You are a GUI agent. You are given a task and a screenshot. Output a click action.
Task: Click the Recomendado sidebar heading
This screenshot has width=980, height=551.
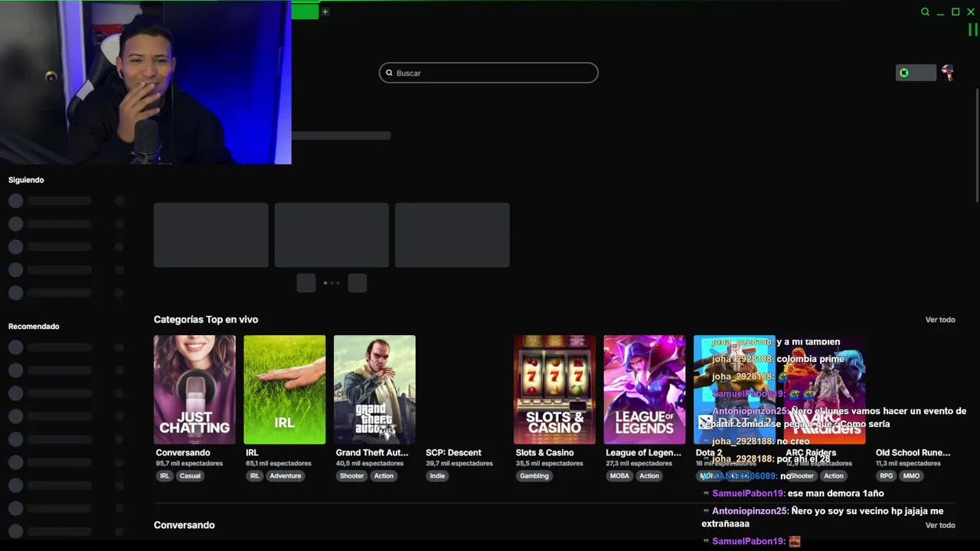(34, 326)
